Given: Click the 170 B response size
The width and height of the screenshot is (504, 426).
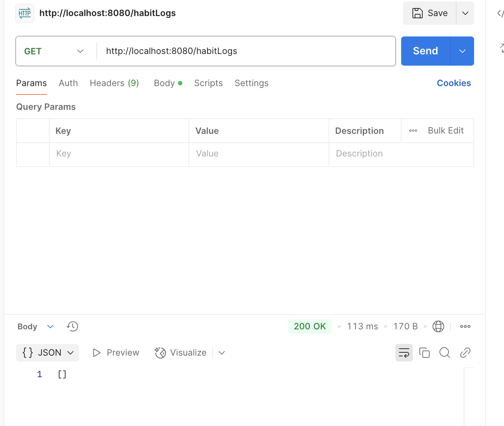Looking at the screenshot, I should coord(406,326).
